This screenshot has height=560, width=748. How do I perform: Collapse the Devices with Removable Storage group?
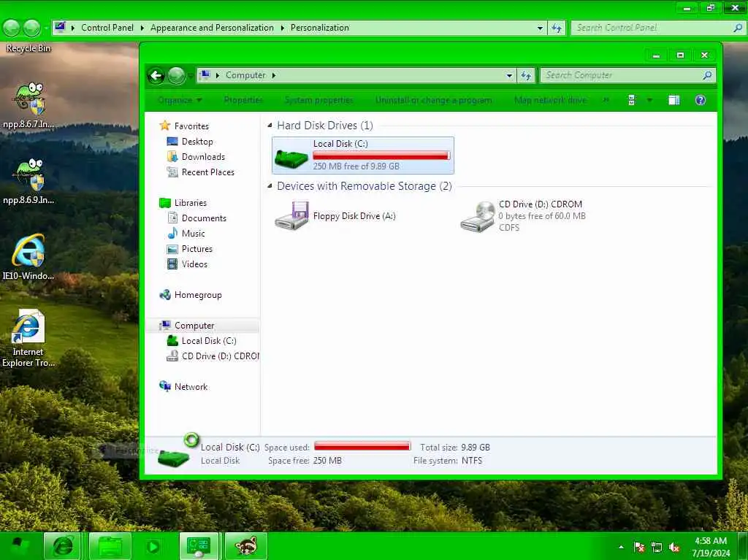(270, 186)
